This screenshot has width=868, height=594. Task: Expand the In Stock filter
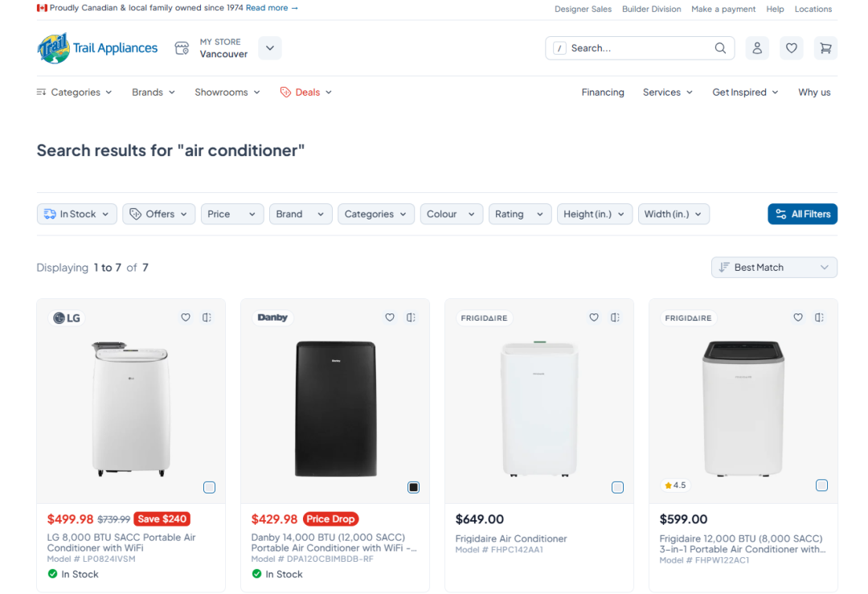pos(77,215)
